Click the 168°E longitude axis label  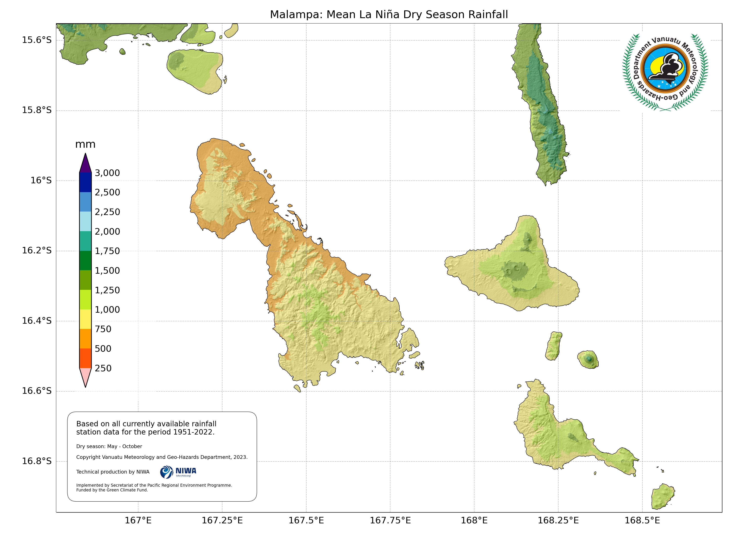click(474, 521)
